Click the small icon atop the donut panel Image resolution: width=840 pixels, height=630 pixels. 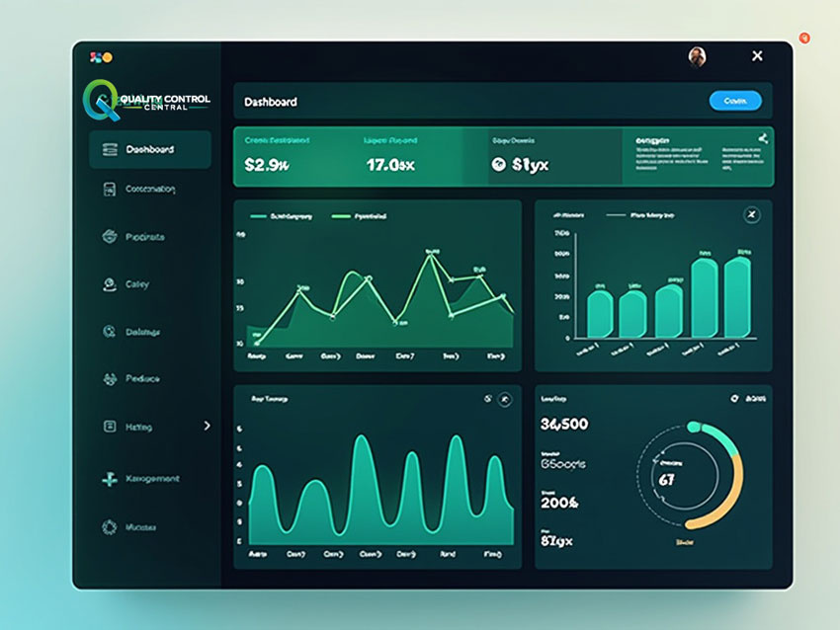734,398
